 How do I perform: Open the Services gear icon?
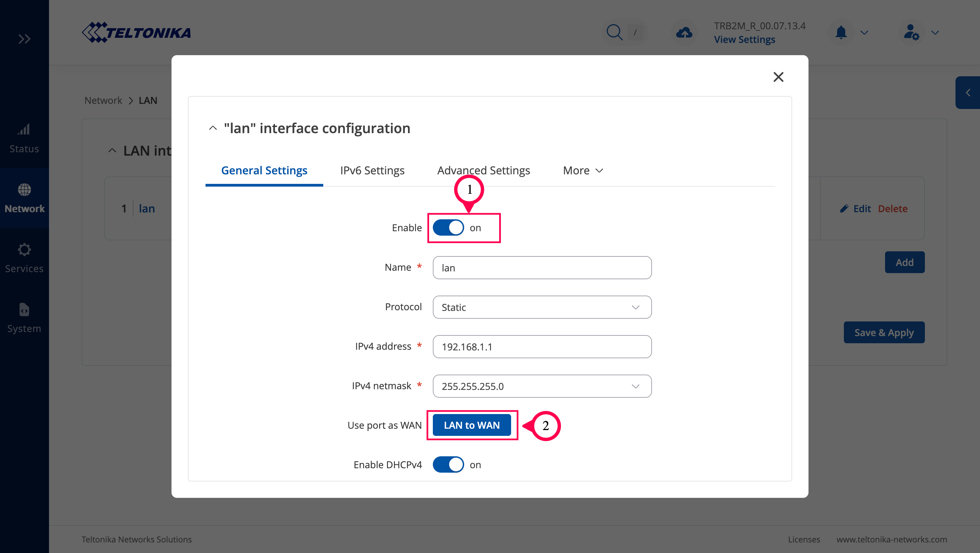coord(24,250)
